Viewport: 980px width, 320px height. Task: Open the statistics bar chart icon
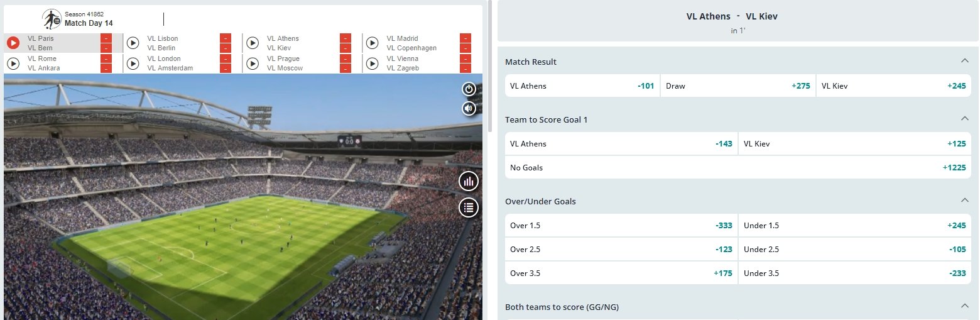coord(469,182)
